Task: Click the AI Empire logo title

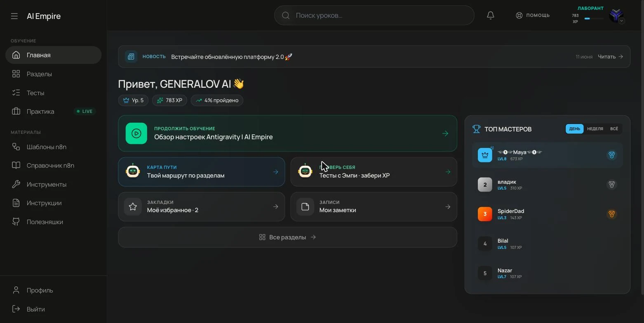Action: [44, 16]
